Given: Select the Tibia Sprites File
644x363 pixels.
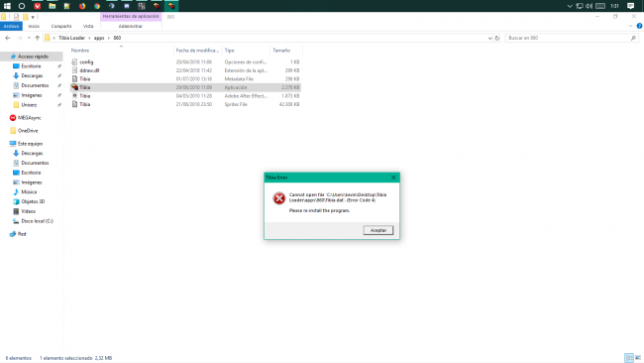Looking at the screenshot, I should [185, 104].
